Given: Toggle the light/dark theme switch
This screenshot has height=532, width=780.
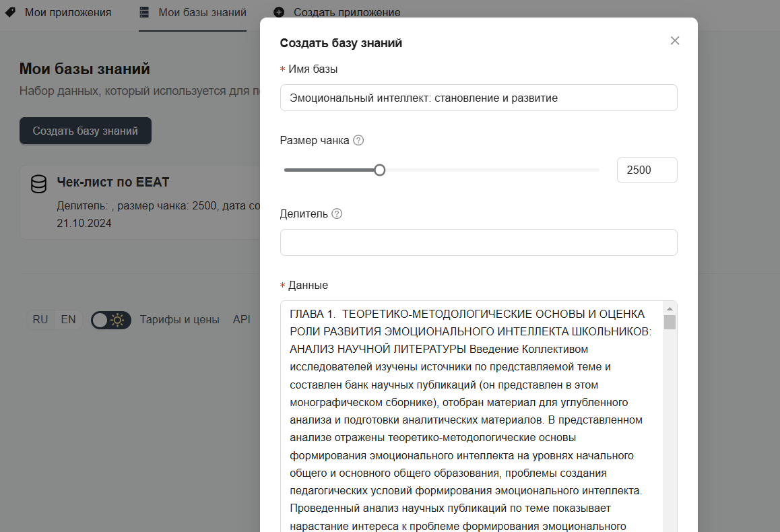Looking at the screenshot, I should tap(110, 319).
